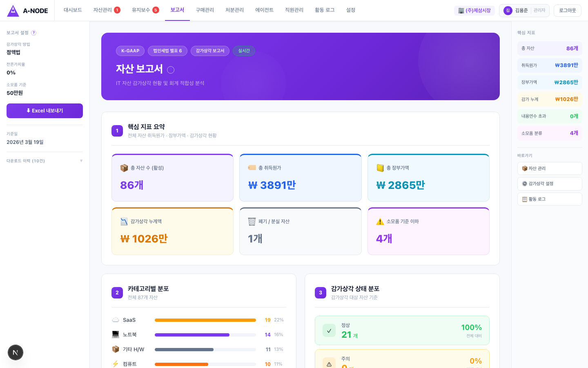Click the 김 user avatar circle
The height and width of the screenshot is (368, 588).
pyautogui.click(x=508, y=10)
